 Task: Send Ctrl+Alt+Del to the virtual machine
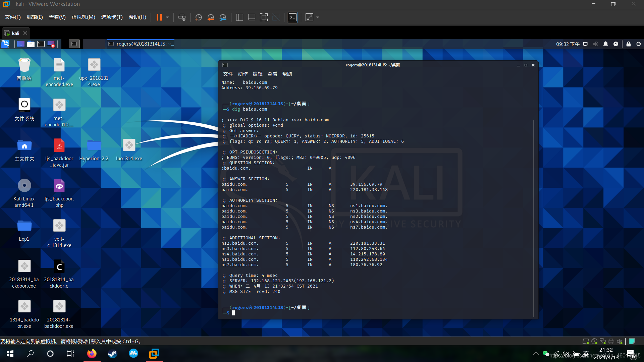pyautogui.click(x=182, y=17)
